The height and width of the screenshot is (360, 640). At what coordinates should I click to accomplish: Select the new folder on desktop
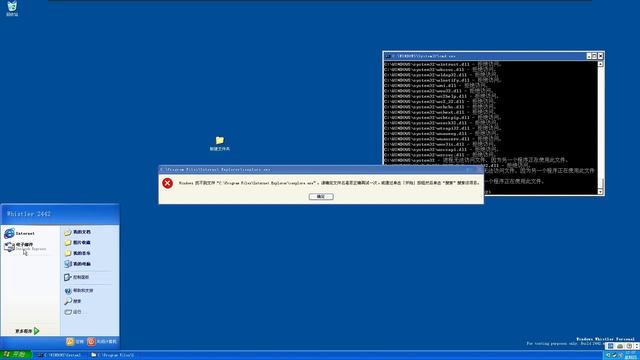(x=220, y=144)
